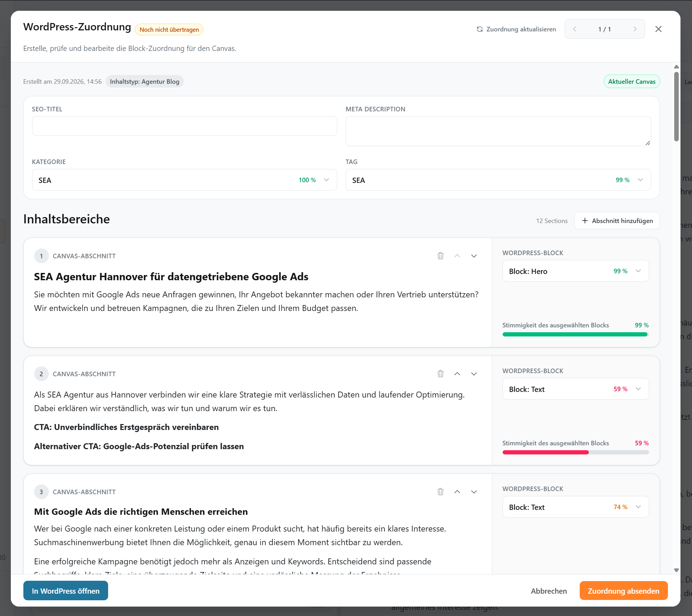Click the 59 % Stimmigkeit progress bar
This screenshot has height=616, width=692.
tap(576, 452)
